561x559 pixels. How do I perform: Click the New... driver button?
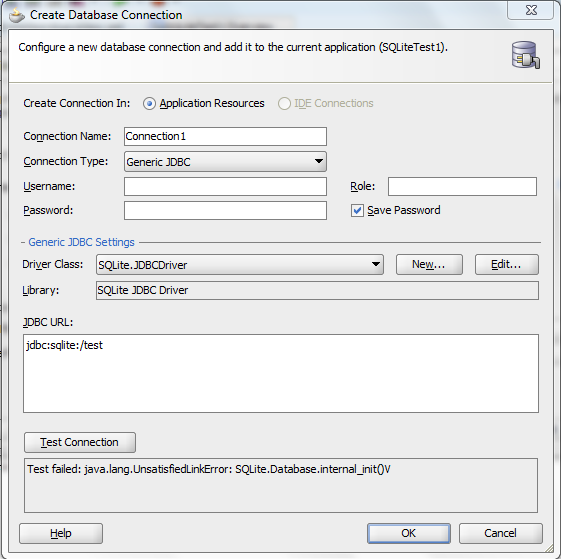pos(429,264)
